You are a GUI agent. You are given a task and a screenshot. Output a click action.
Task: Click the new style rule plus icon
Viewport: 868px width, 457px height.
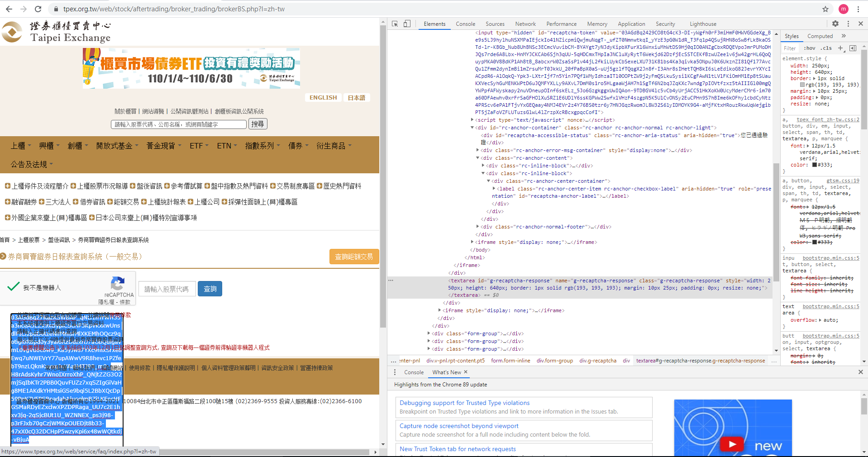[x=840, y=48]
